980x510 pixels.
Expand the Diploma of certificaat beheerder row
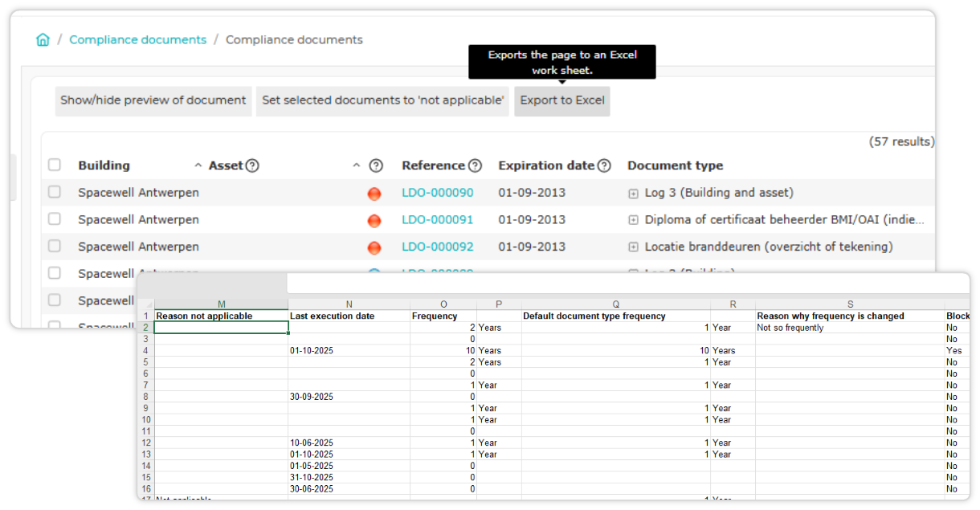tap(633, 220)
